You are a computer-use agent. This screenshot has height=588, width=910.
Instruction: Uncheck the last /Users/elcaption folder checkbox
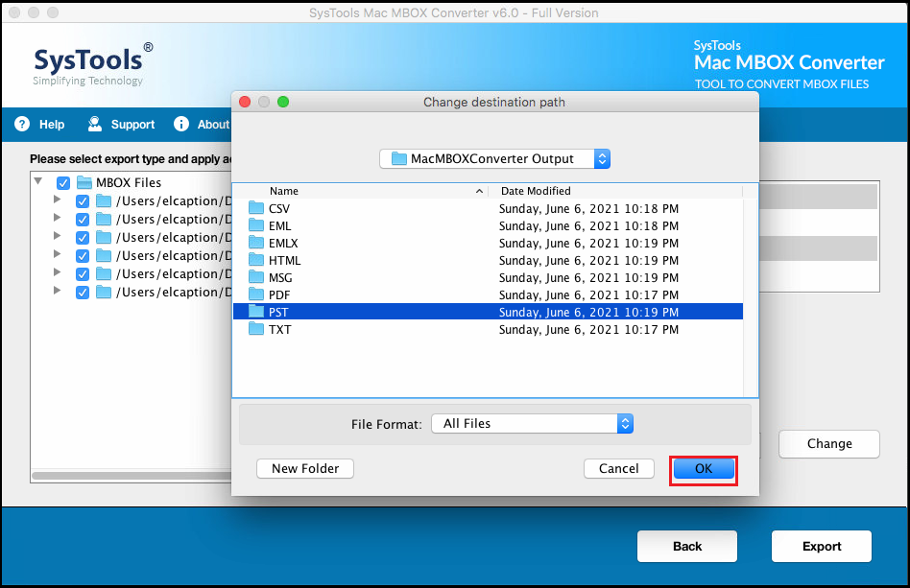(x=83, y=293)
